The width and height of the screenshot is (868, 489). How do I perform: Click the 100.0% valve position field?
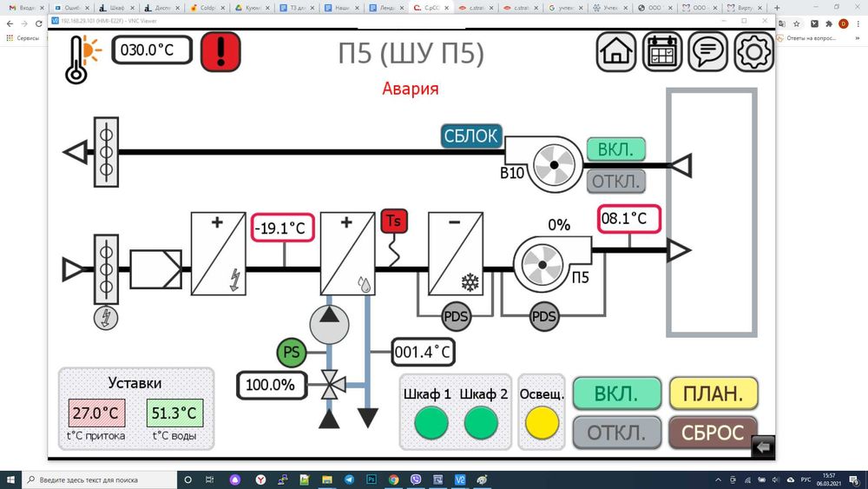pyautogui.click(x=271, y=385)
